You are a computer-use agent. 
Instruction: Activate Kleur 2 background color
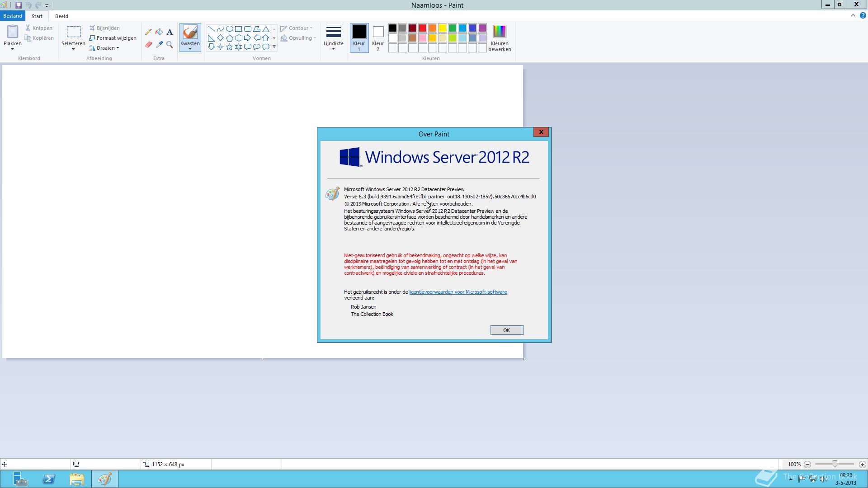coord(378,38)
